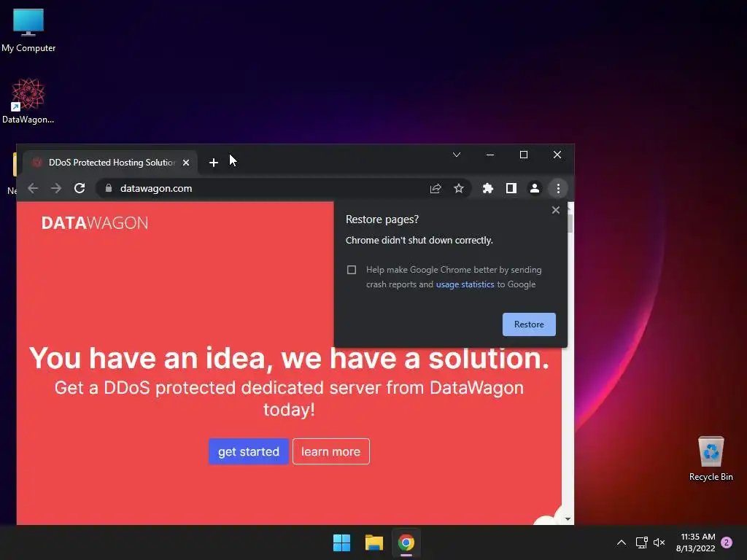Click the Restore button
The height and width of the screenshot is (560, 747).
[x=529, y=324]
